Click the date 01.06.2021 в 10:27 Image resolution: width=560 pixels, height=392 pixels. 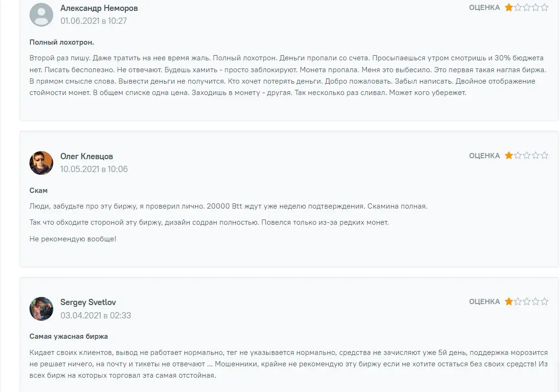point(94,21)
